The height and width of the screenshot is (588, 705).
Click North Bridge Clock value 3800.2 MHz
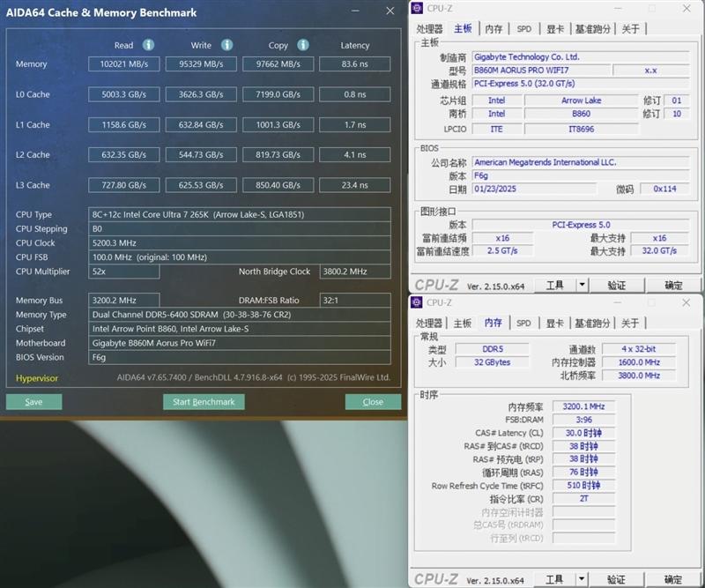(355, 272)
